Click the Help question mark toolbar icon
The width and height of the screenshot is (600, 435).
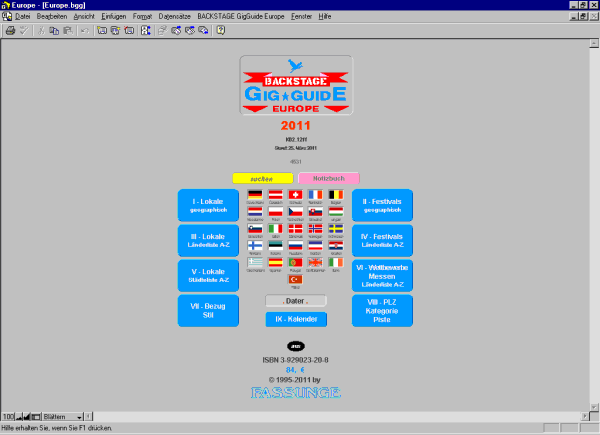point(220,30)
